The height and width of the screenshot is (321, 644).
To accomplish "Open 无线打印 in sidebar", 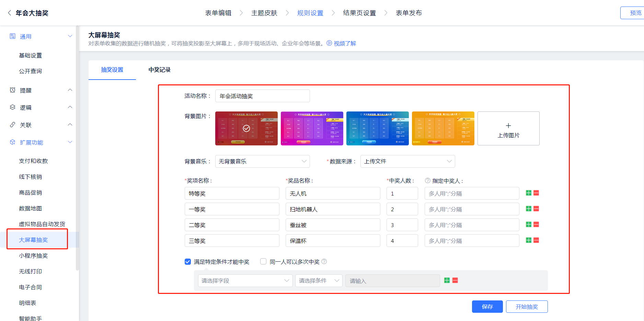I will point(31,271).
